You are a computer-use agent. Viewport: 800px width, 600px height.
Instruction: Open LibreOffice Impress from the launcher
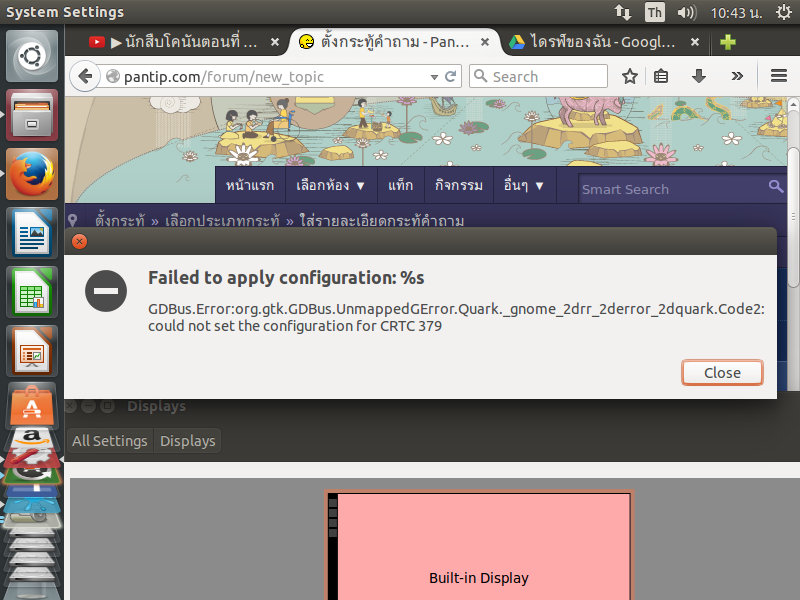coord(32,352)
